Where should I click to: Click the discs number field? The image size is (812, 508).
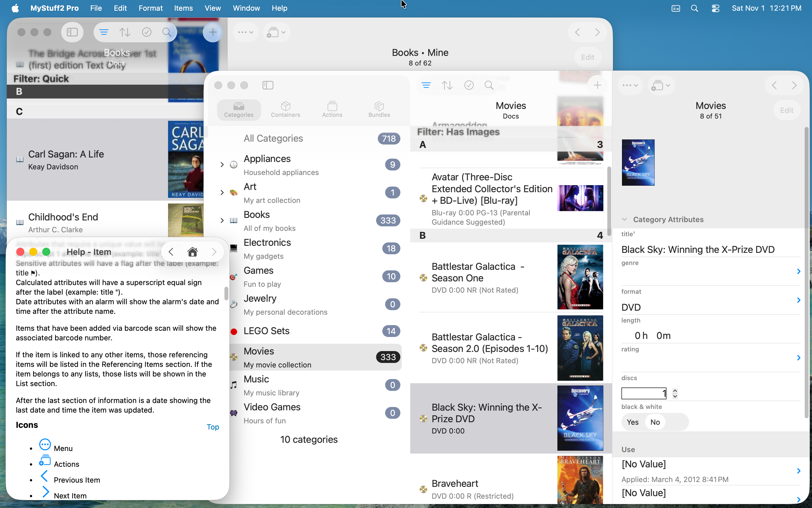tap(644, 393)
